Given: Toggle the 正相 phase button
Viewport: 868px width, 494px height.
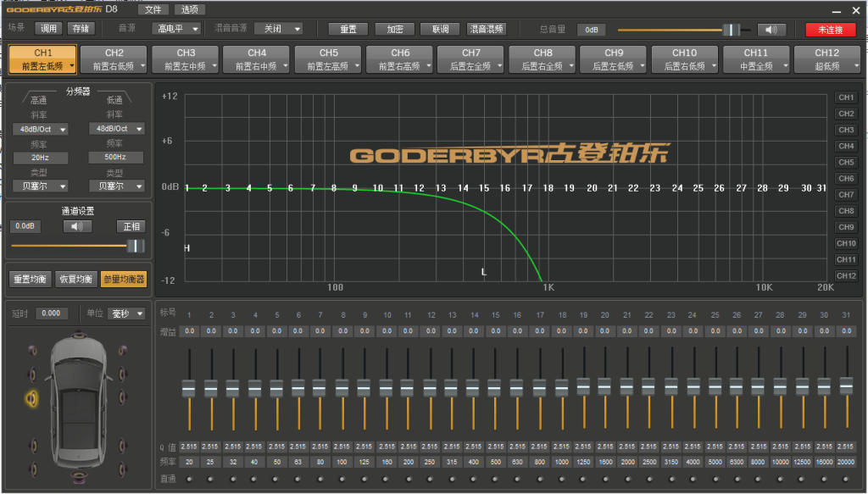Looking at the screenshot, I should (131, 226).
